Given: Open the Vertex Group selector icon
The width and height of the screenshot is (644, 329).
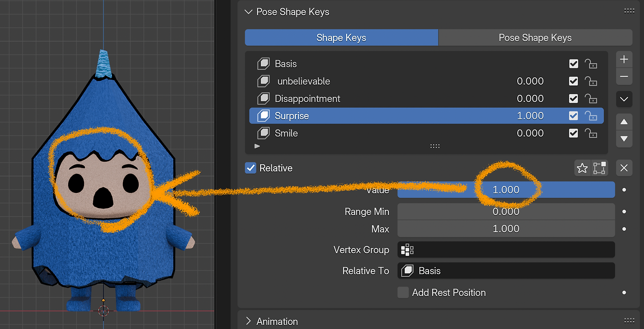Looking at the screenshot, I should coord(407,249).
